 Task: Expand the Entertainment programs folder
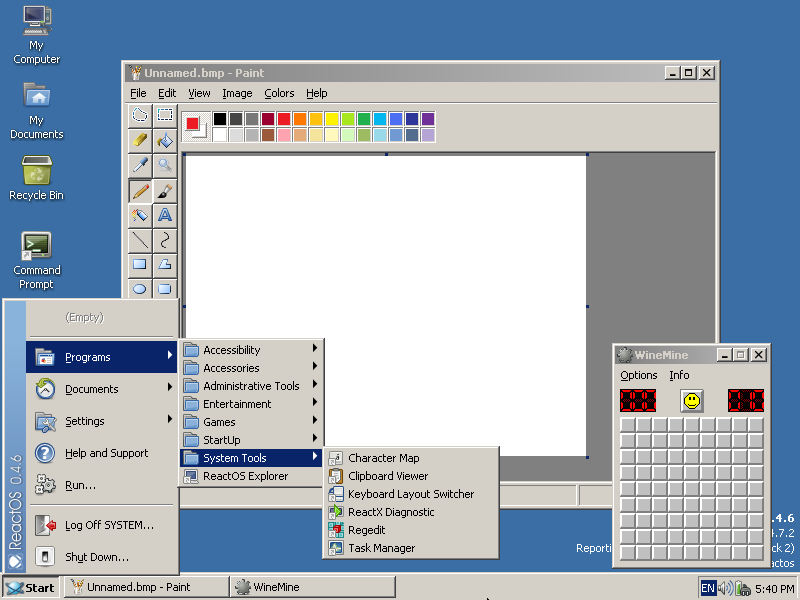252,404
